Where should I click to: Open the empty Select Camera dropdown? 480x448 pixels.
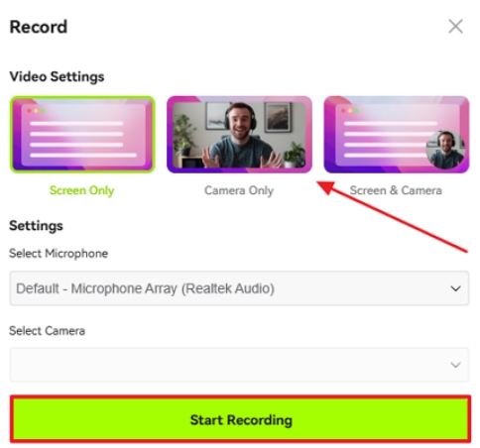coord(239,365)
